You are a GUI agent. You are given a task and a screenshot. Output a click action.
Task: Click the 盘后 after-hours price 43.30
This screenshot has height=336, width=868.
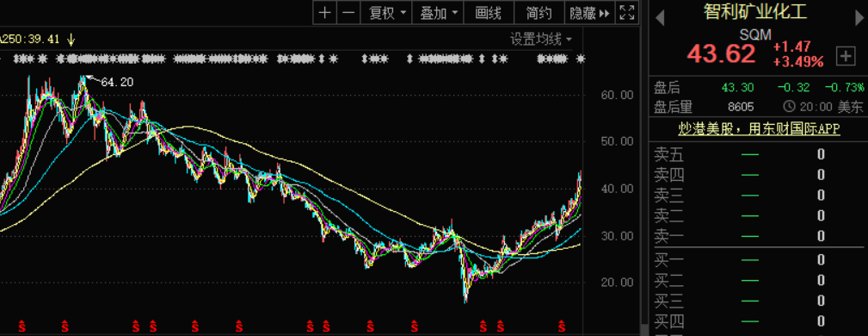tap(737, 87)
